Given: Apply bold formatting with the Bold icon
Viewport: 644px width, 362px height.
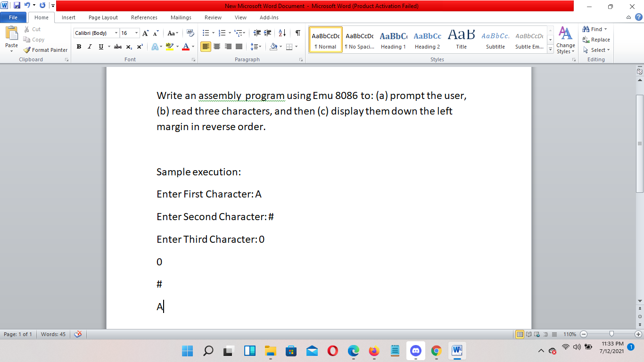Looking at the screenshot, I should pos(78,47).
